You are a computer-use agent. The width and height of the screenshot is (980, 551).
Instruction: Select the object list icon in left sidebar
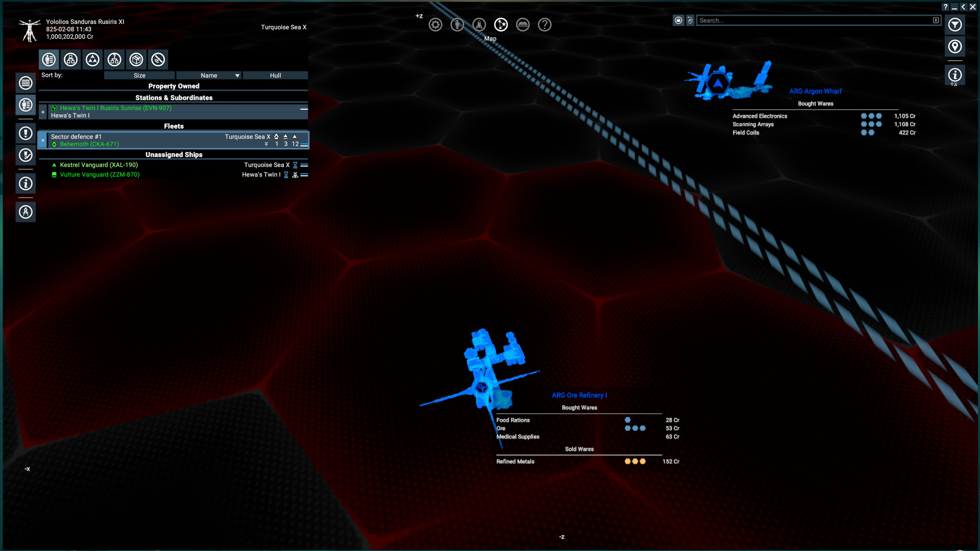pos(26,83)
